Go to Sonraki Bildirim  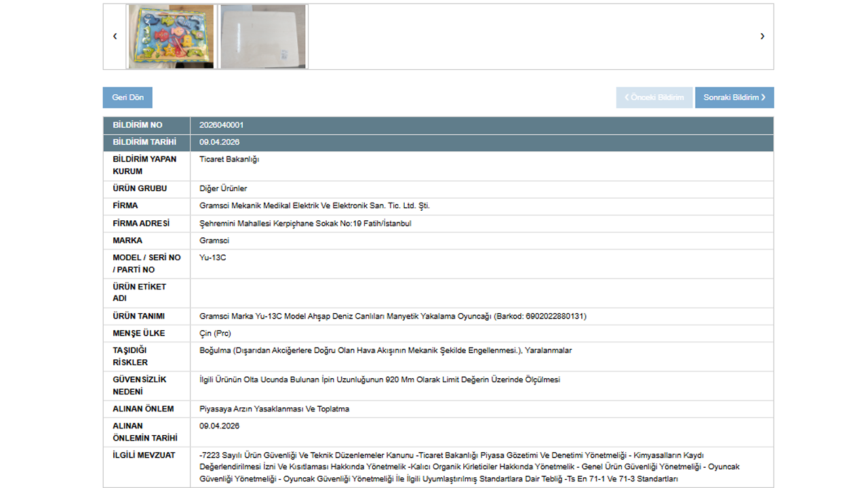[734, 98]
